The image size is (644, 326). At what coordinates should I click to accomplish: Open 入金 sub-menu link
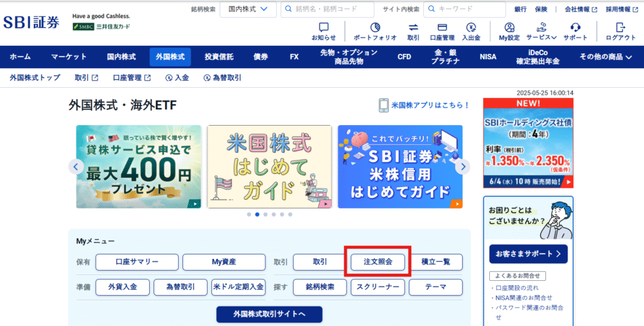tap(177, 77)
